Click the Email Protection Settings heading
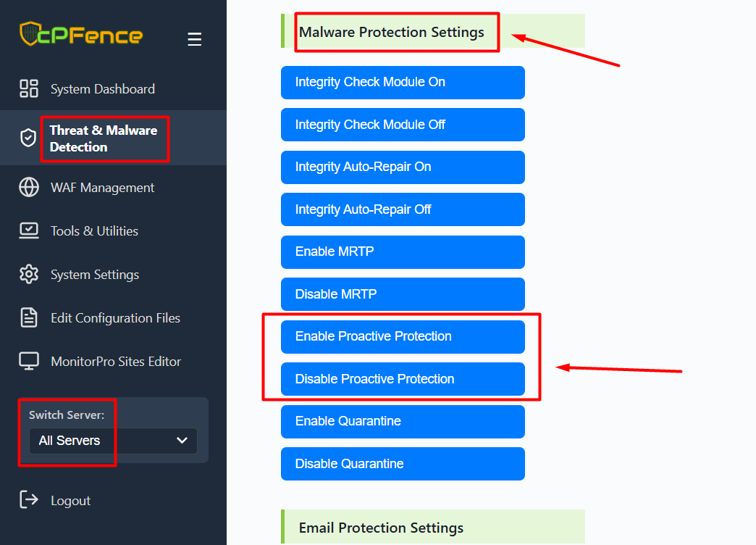The height and width of the screenshot is (545, 756). (381, 528)
